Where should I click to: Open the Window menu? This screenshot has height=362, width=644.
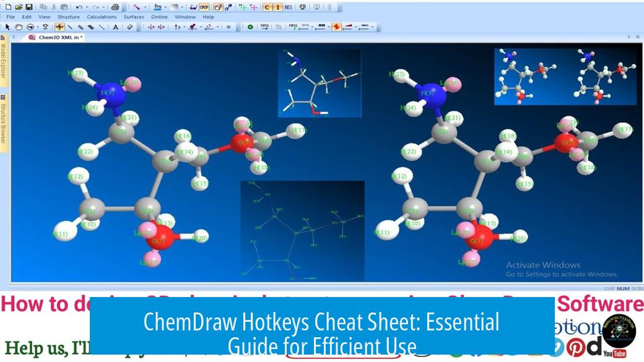185,17
